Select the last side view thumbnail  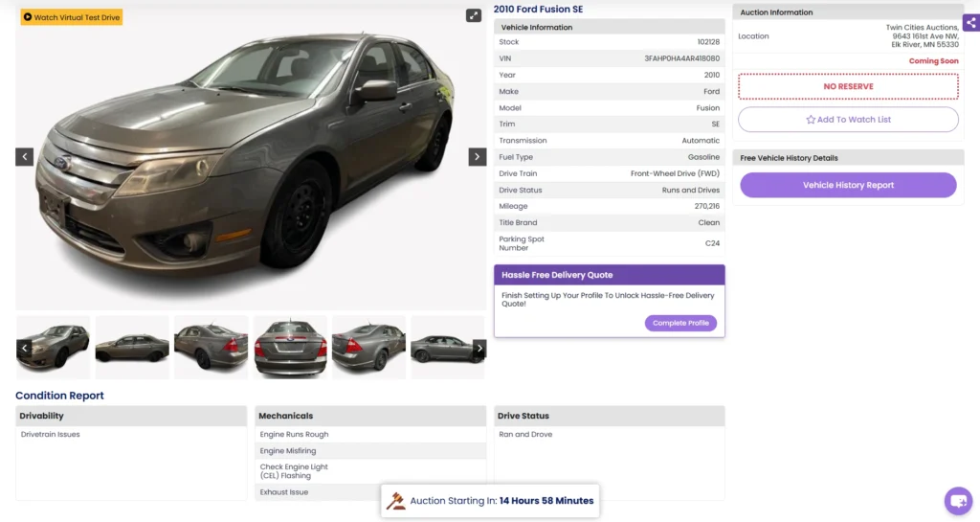pos(447,348)
